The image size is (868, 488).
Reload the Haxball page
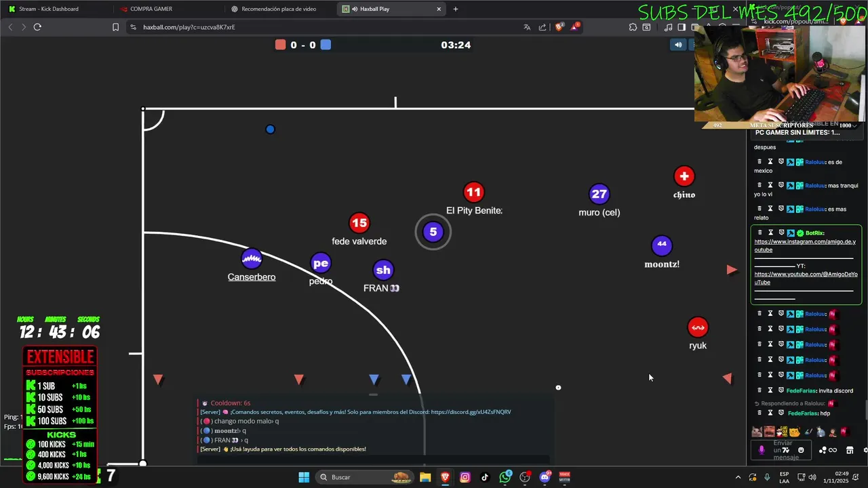[x=37, y=27]
